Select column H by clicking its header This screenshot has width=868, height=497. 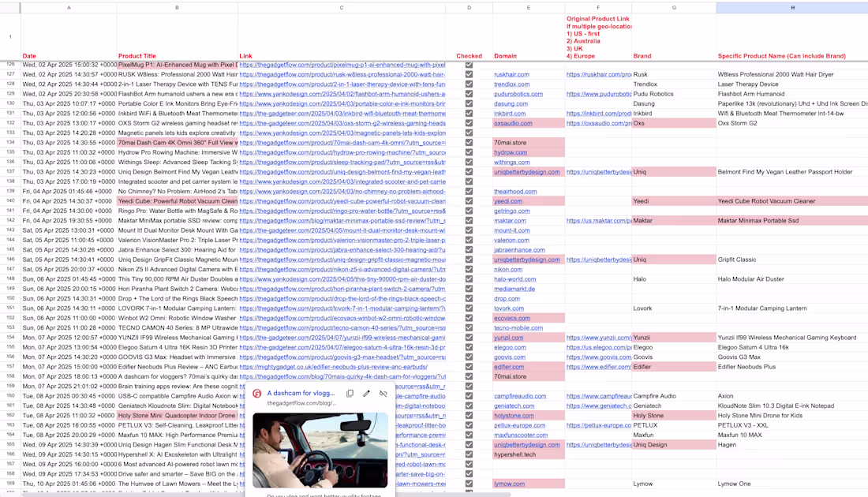793,7
